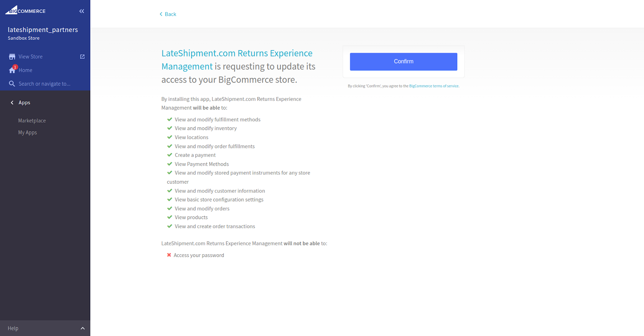Image resolution: width=644 pixels, height=336 pixels.
Task: Click the back chevron next to Apps
Action: tap(12, 103)
